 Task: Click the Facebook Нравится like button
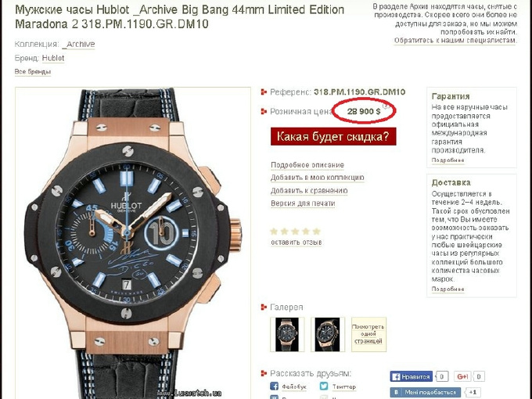coord(412,376)
